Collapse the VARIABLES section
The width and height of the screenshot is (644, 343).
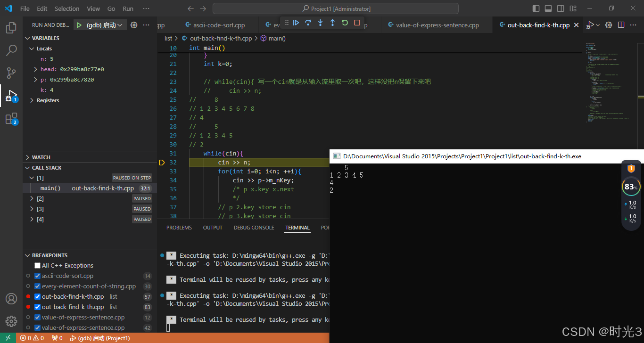pyautogui.click(x=90, y=38)
